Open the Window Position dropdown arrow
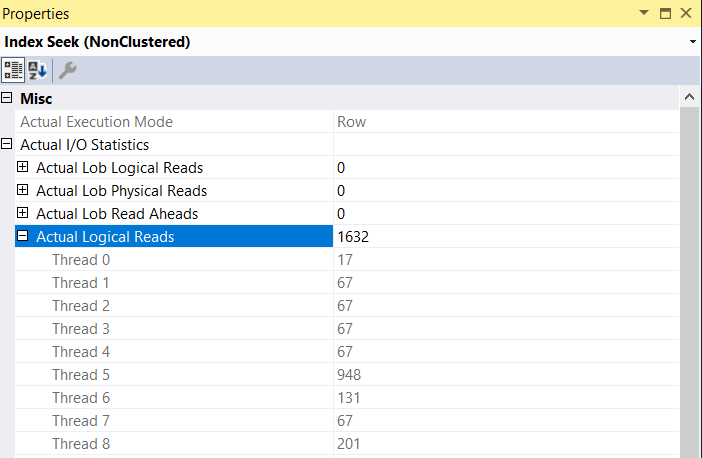Image resolution: width=702 pixels, height=458 pixels. point(643,14)
